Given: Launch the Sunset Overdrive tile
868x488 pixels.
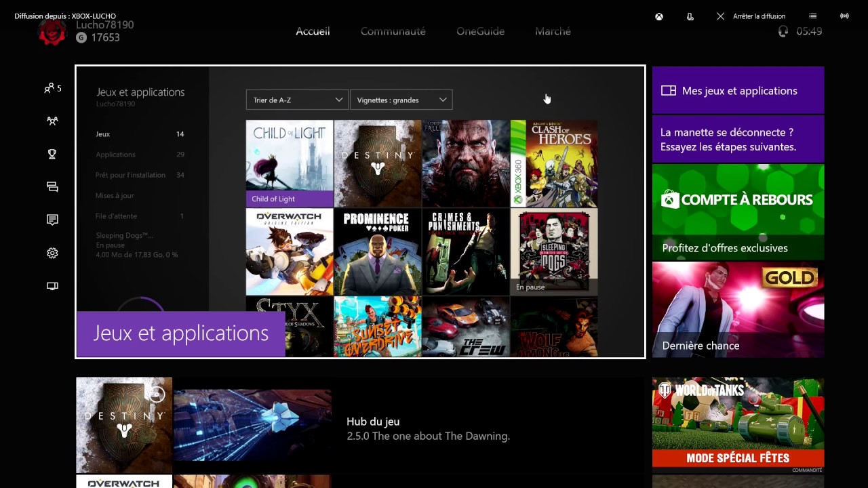Looking at the screenshot, I should [378, 326].
